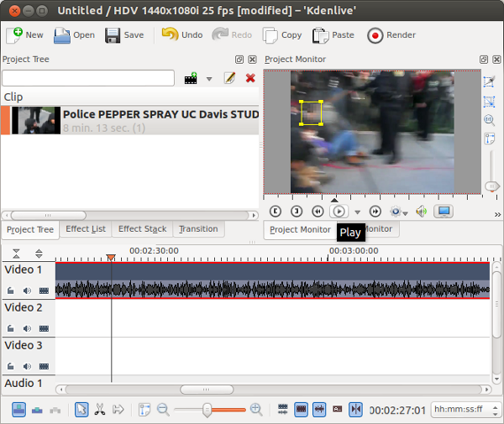Zoom in the timeline with magnifier plus

[x=256, y=410]
